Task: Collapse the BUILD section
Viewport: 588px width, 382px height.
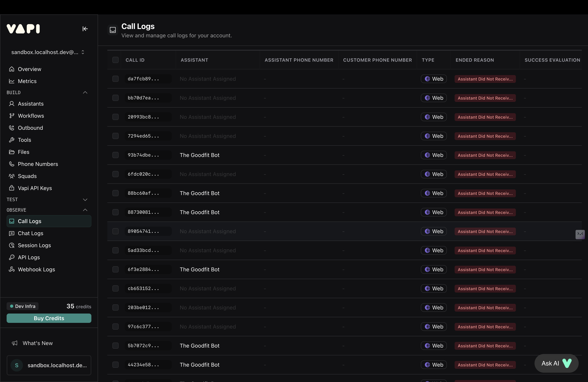Action: click(x=85, y=92)
